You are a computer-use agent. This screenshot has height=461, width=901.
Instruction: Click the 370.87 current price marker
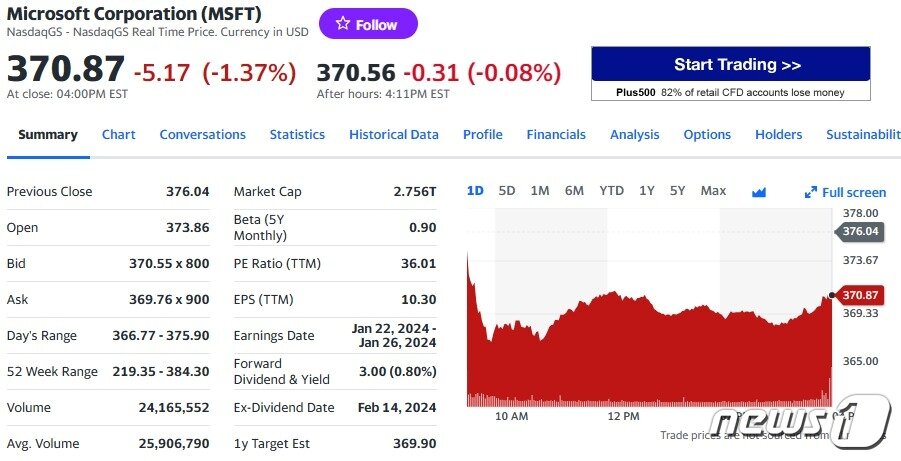859,295
